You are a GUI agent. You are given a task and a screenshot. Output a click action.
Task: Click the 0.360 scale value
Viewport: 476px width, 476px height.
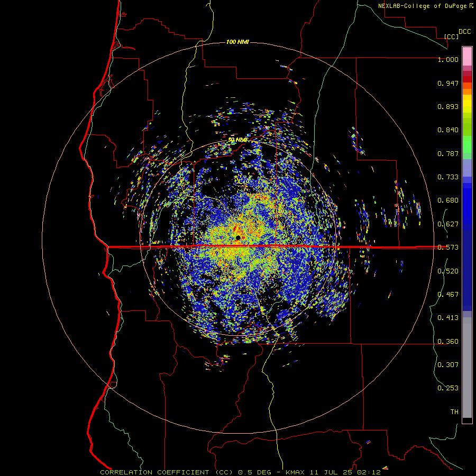coord(448,342)
